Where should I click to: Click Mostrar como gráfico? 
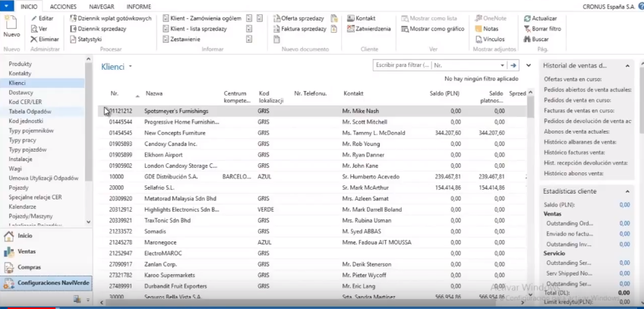pos(432,29)
